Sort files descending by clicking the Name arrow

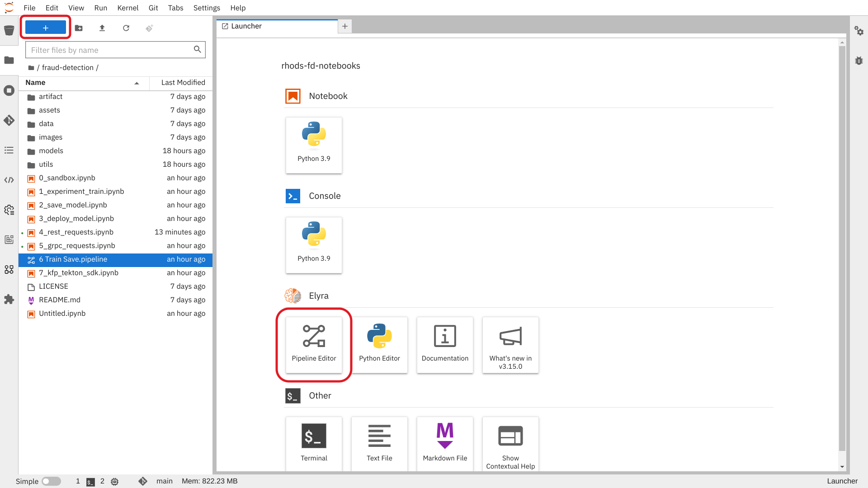pos(137,83)
